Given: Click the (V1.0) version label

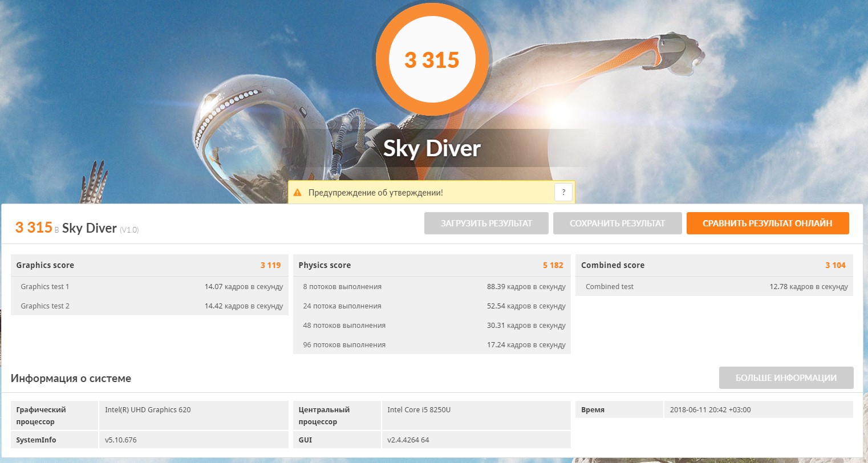Looking at the screenshot, I should (x=129, y=230).
